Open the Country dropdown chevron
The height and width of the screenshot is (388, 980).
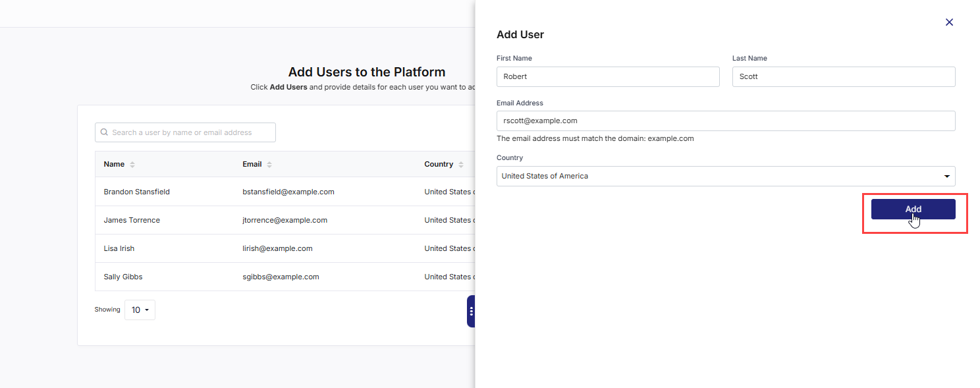point(947,176)
